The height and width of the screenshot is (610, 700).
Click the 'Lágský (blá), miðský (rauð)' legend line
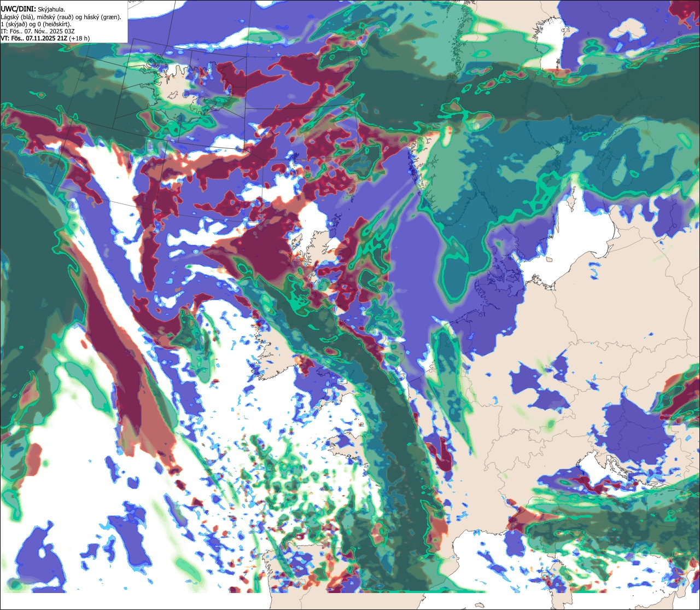point(61,17)
